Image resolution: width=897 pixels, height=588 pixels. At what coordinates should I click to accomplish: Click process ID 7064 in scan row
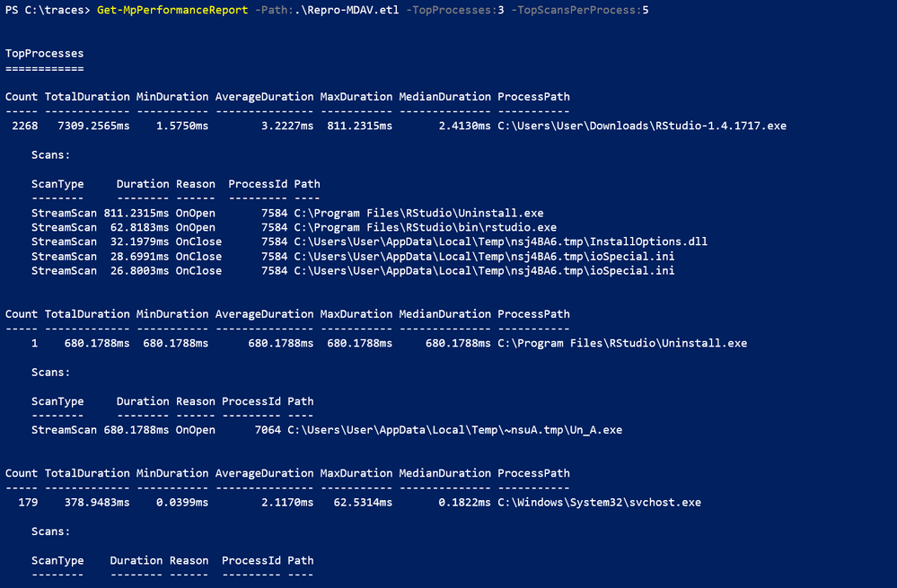(x=268, y=430)
